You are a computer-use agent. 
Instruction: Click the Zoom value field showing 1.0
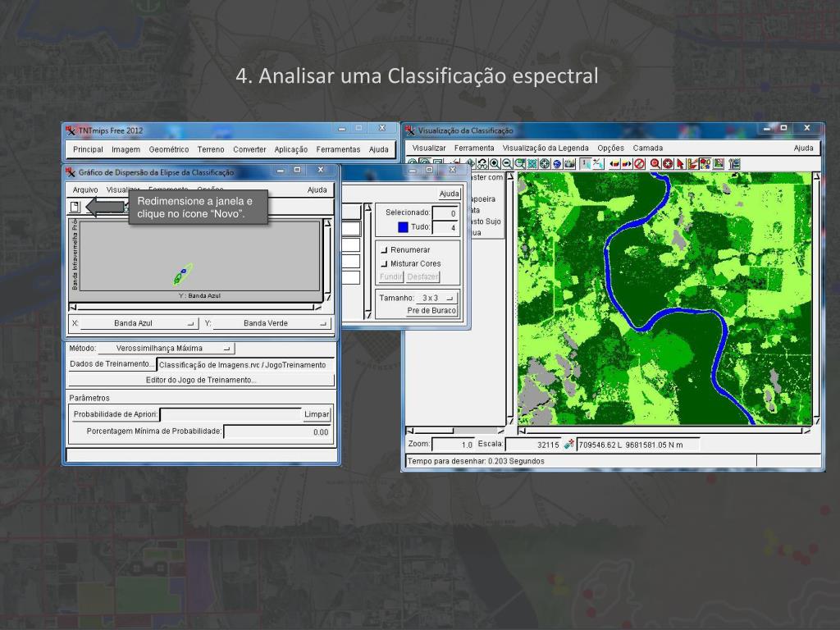(x=453, y=445)
